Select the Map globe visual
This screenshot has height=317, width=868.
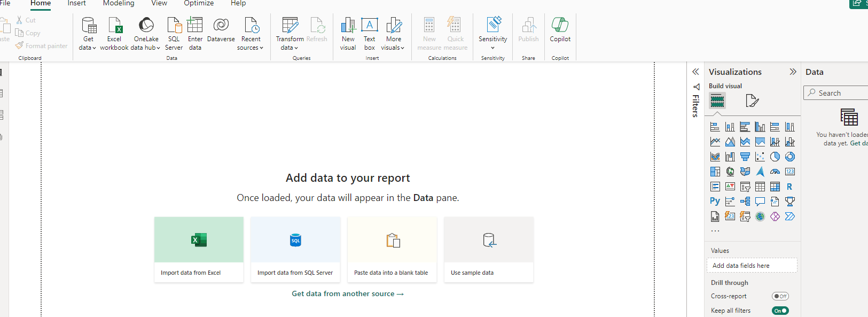[x=730, y=172]
